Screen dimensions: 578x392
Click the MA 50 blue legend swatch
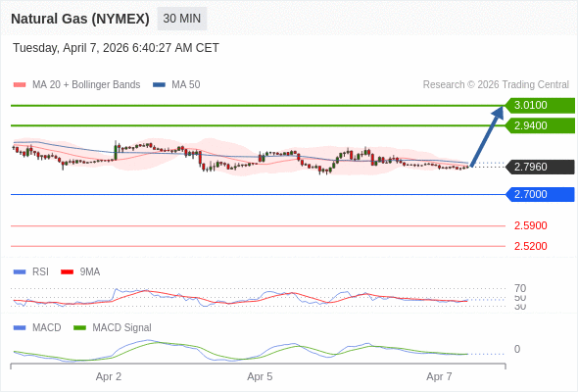160,85
